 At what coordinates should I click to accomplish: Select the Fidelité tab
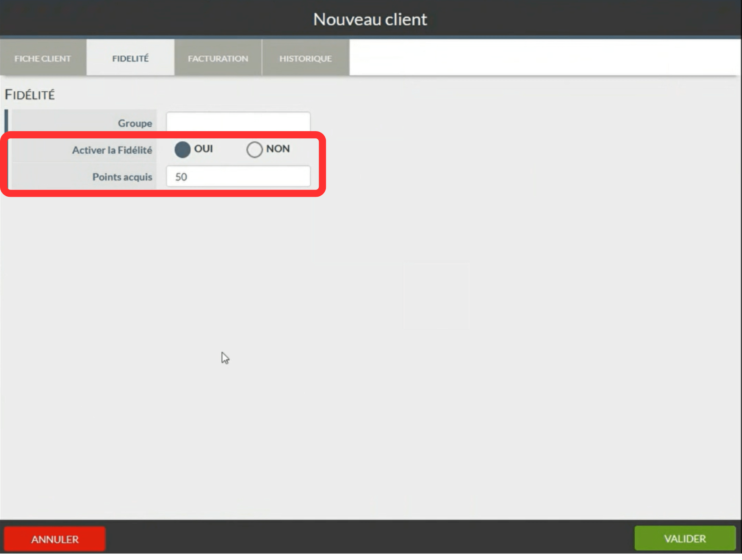tap(130, 58)
